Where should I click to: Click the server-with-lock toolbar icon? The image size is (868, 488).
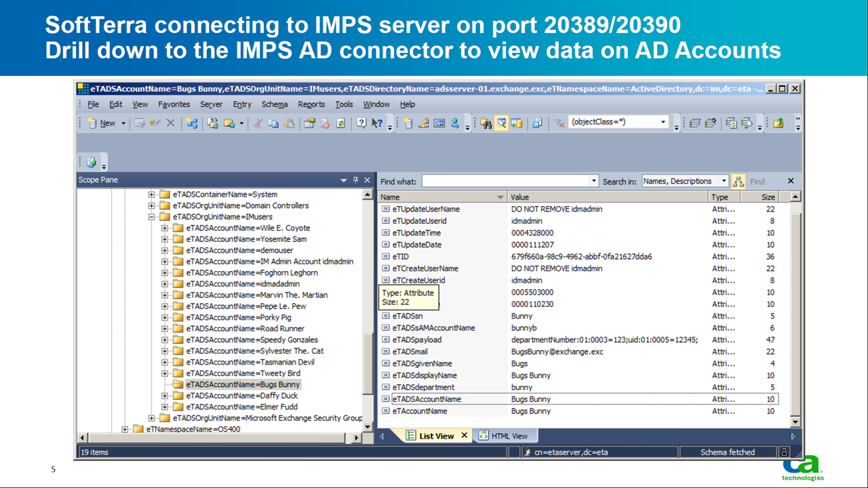(x=424, y=123)
